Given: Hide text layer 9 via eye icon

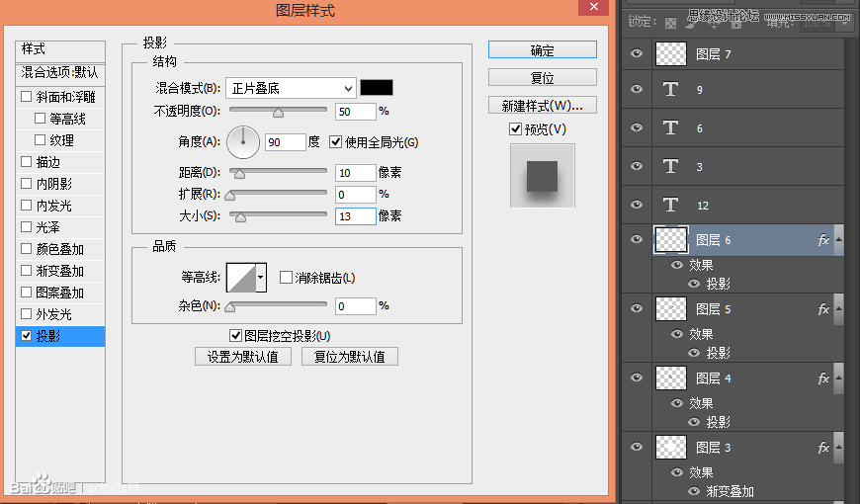Looking at the screenshot, I should [x=637, y=88].
